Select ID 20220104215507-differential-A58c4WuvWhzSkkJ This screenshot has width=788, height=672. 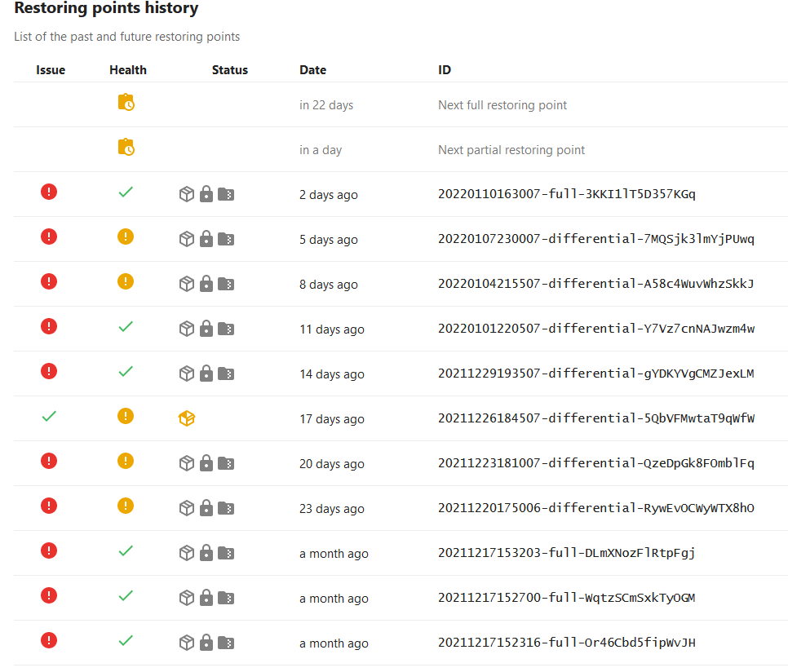(x=596, y=284)
